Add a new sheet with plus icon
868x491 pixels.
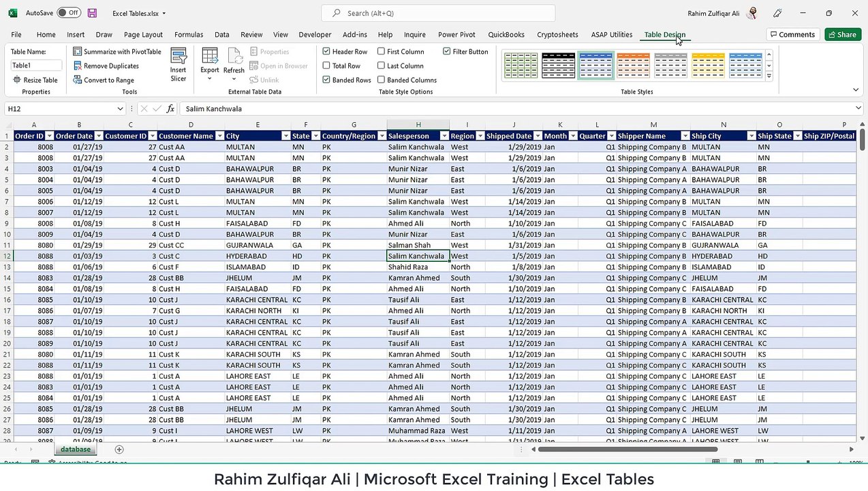tap(119, 449)
